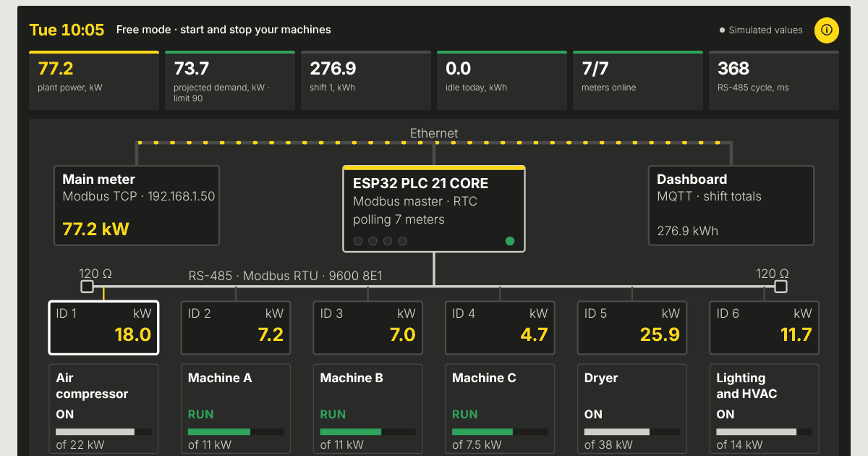Select meter ID 1 showing 18.0 kW
Viewport: 868px width, 456px height.
pos(103,328)
